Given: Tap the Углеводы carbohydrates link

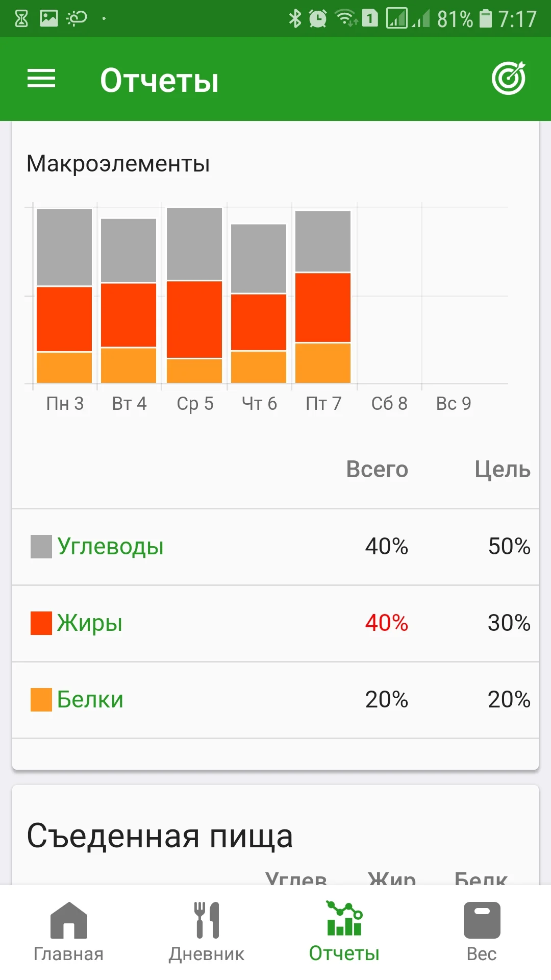Looking at the screenshot, I should (x=110, y=546).
